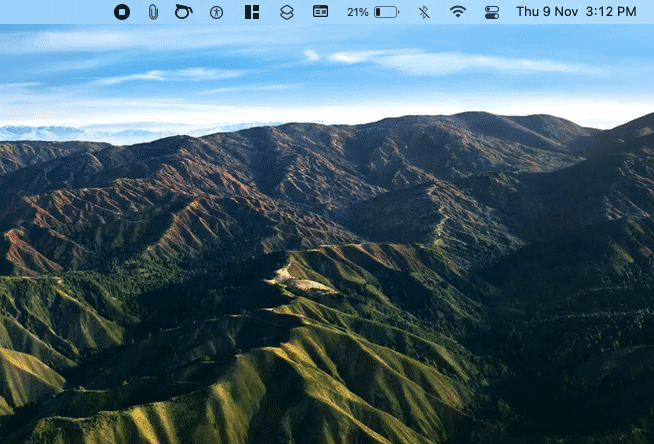654x444 pixels.
Task: Open the Wi-Fi status menu
Action: click(458, 12)
